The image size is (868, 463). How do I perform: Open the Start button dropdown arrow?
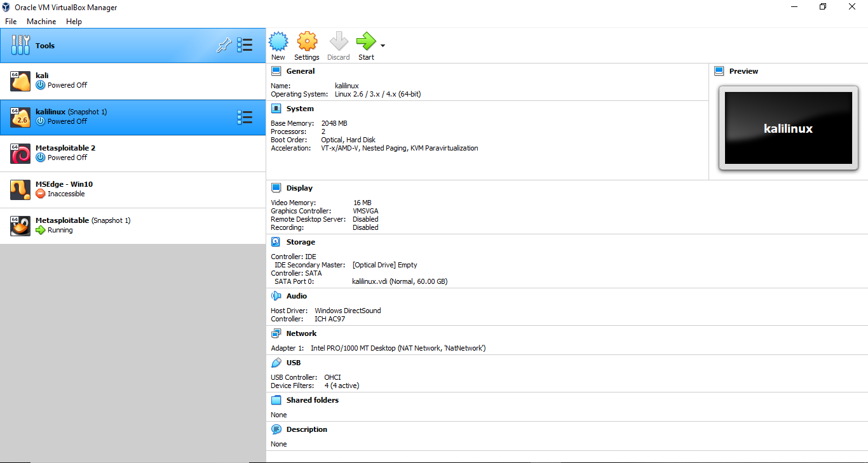(383, 46)
